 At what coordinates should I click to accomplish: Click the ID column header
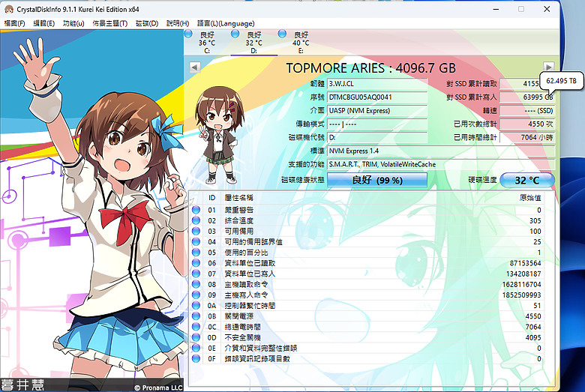pos(212,198)
